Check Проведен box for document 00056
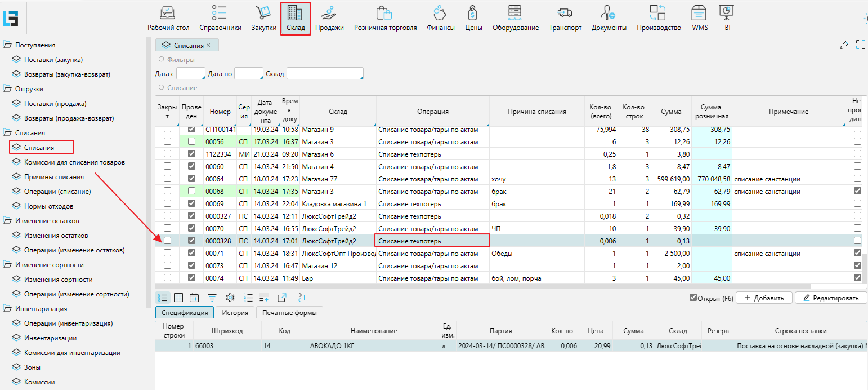This screenshot has width=868, height=390. [x=191, y=141]
